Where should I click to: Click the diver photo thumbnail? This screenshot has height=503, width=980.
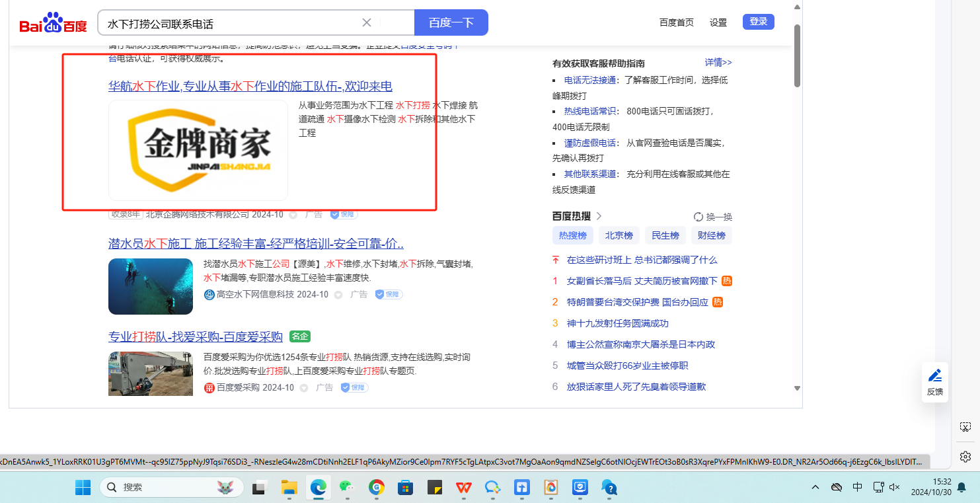[x=151, y=286]
